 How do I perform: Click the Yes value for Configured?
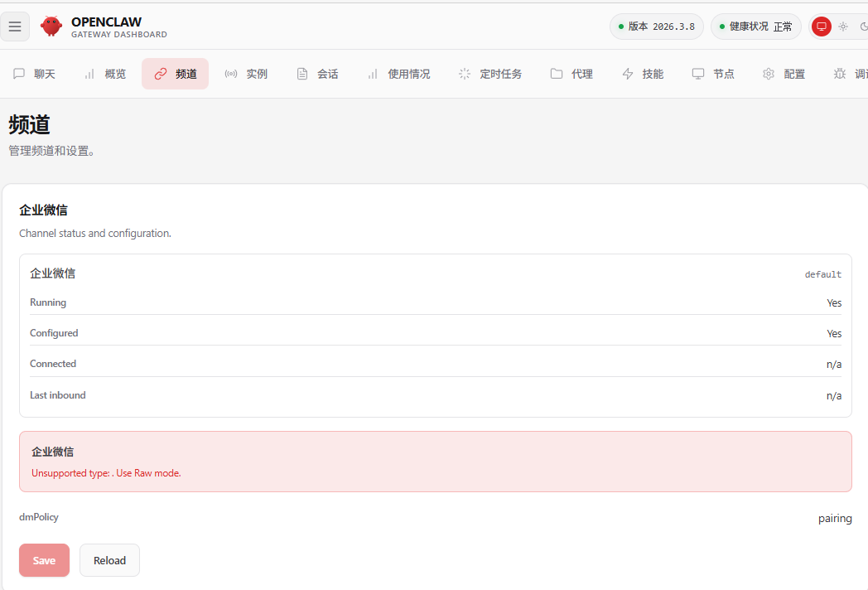pos(834,333)
